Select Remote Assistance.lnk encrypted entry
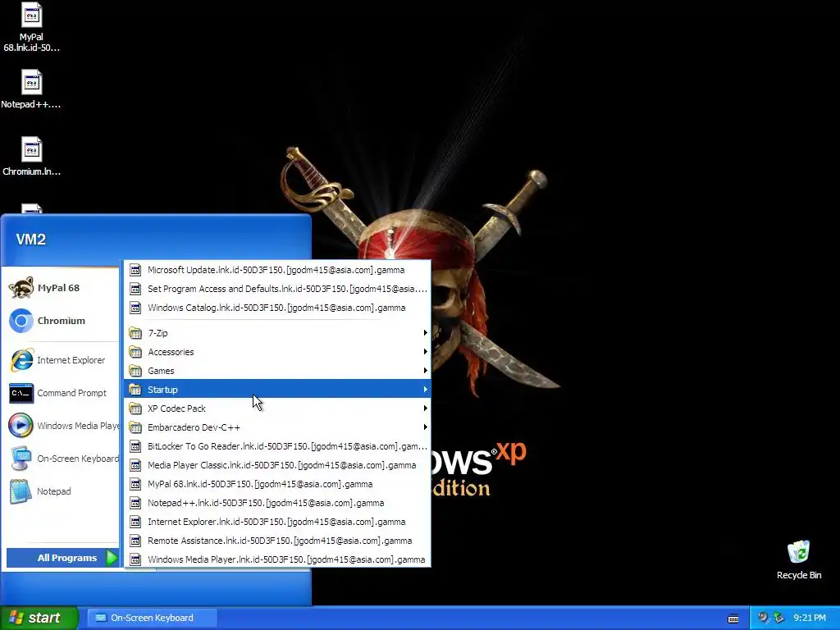Viewport: 840px width, 630px height. click(x=277, y=541)
